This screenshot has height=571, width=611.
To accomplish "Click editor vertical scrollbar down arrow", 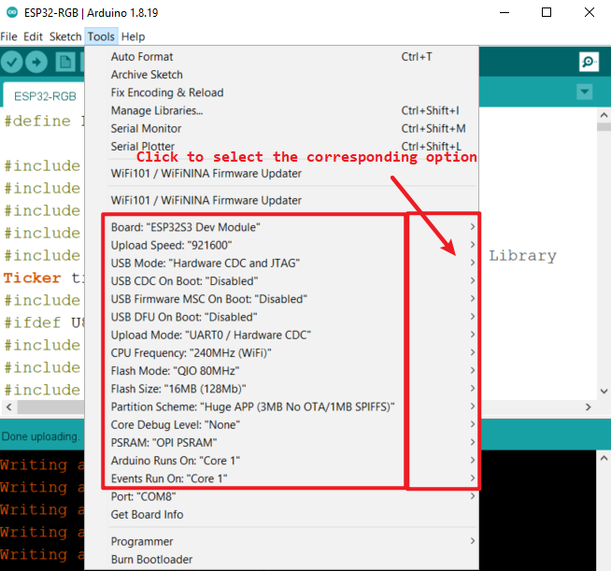I will coord(604,391).
